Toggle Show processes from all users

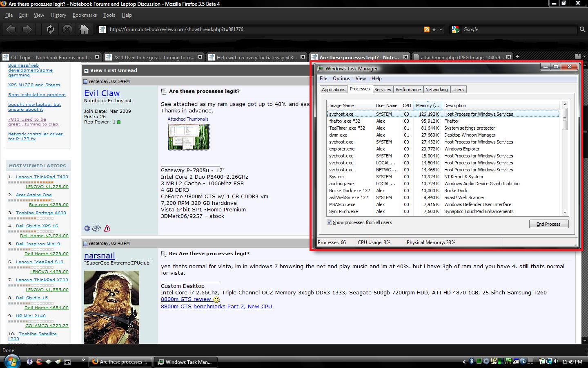[x=329, y=222]
